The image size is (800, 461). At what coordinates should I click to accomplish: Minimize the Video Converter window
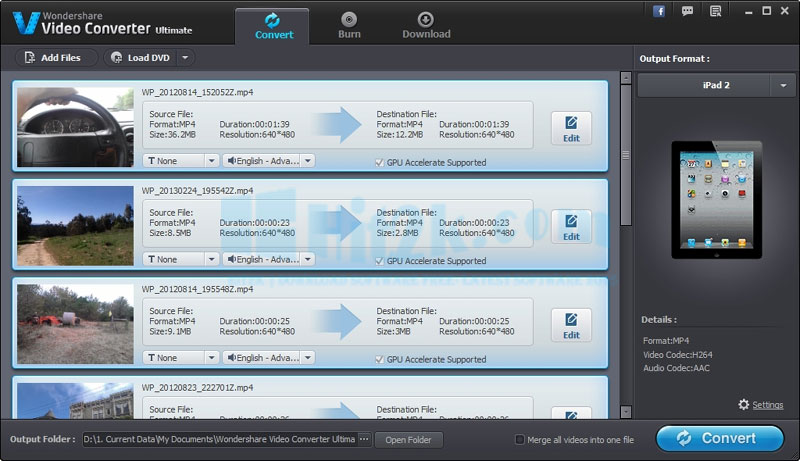coord(748,12)
